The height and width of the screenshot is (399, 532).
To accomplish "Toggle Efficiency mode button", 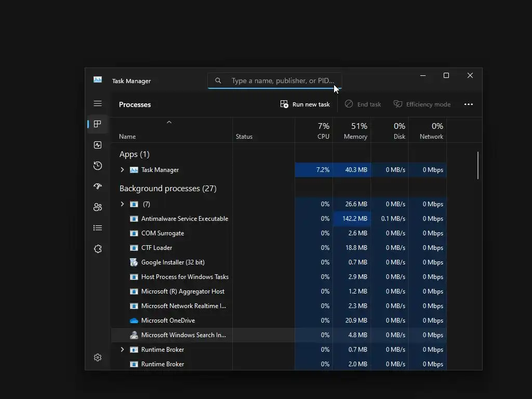I will [x=422, y=104].
